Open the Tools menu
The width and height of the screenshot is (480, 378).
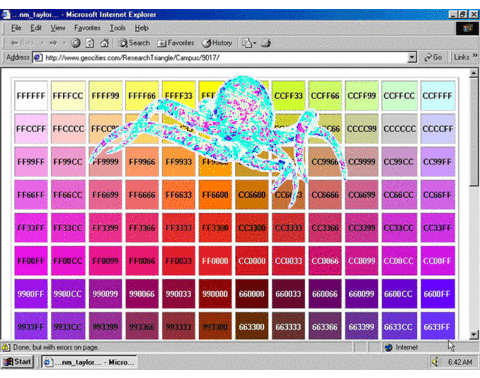118,28
